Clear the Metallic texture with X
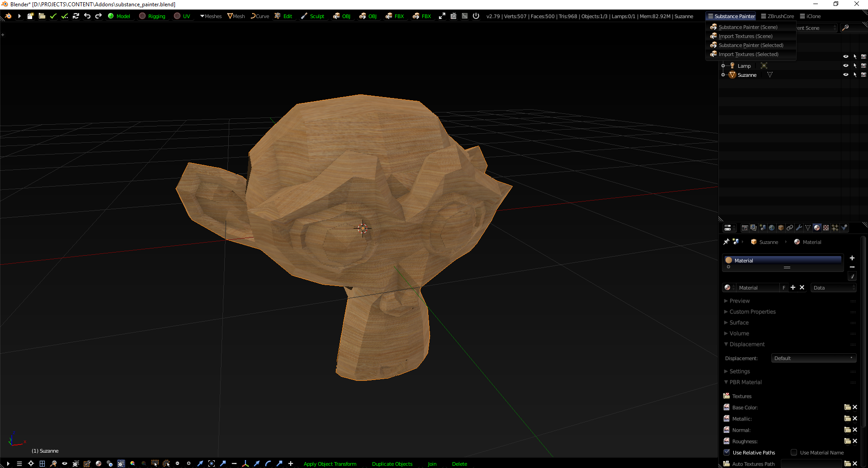Screen dimensions: 868x468 click(855, 418)
